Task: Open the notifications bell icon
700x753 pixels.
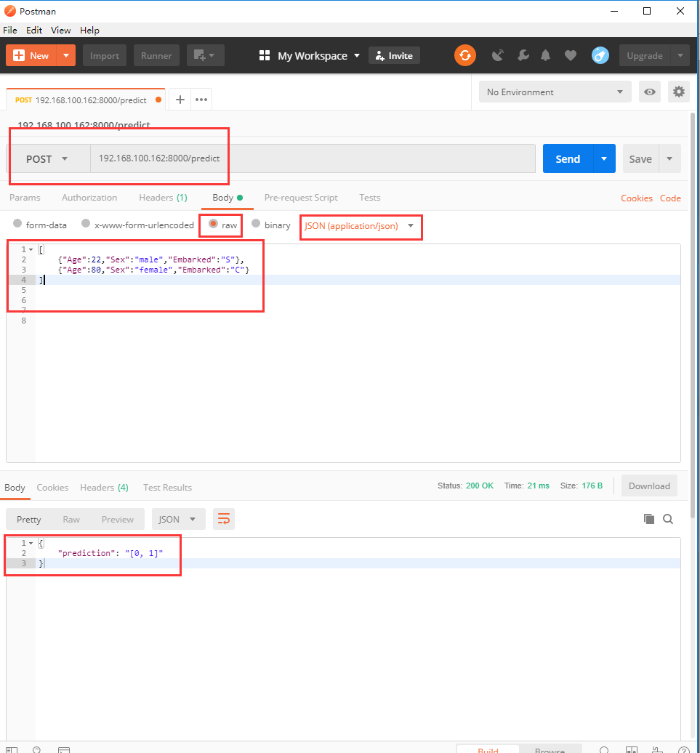Action: point(545,55)
